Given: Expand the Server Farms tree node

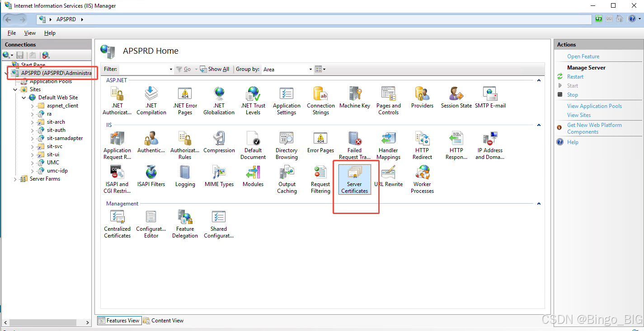Looking at the screenshot, I should [16, 179].
